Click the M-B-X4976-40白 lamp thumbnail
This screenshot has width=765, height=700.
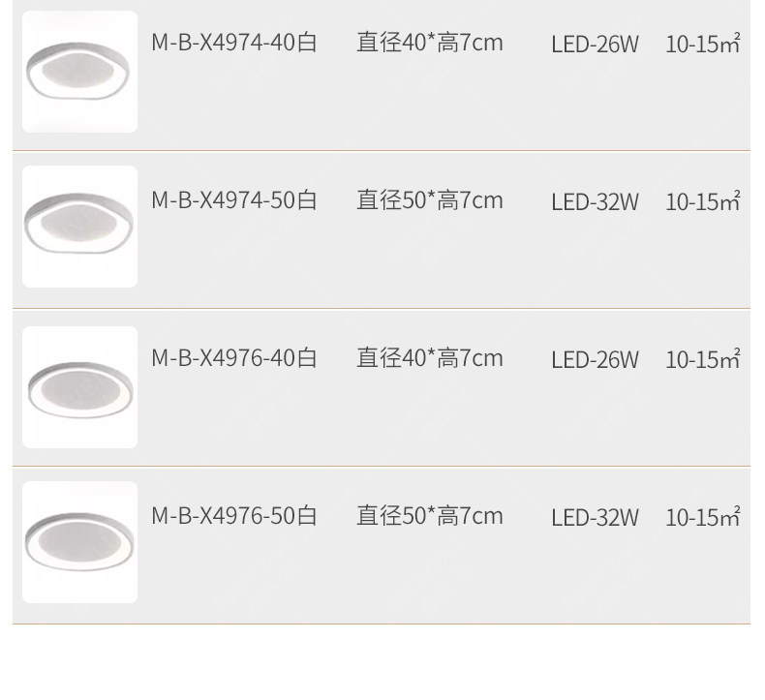[79, 387]
